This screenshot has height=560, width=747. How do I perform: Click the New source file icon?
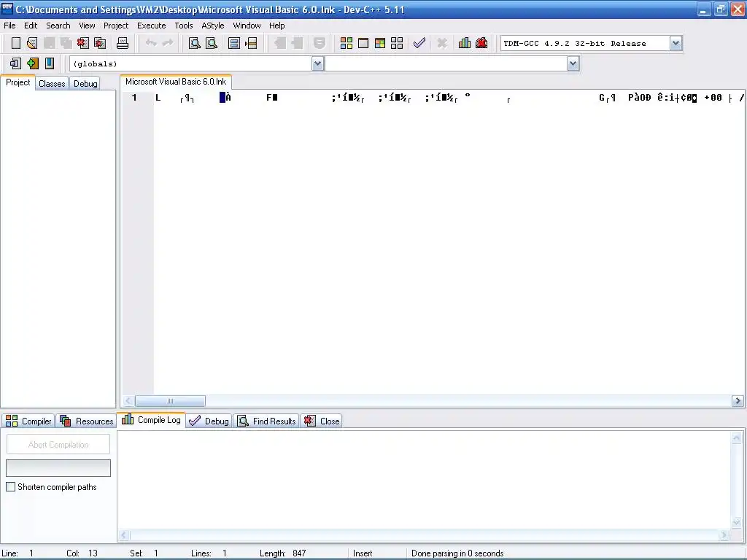pos(16,43)
